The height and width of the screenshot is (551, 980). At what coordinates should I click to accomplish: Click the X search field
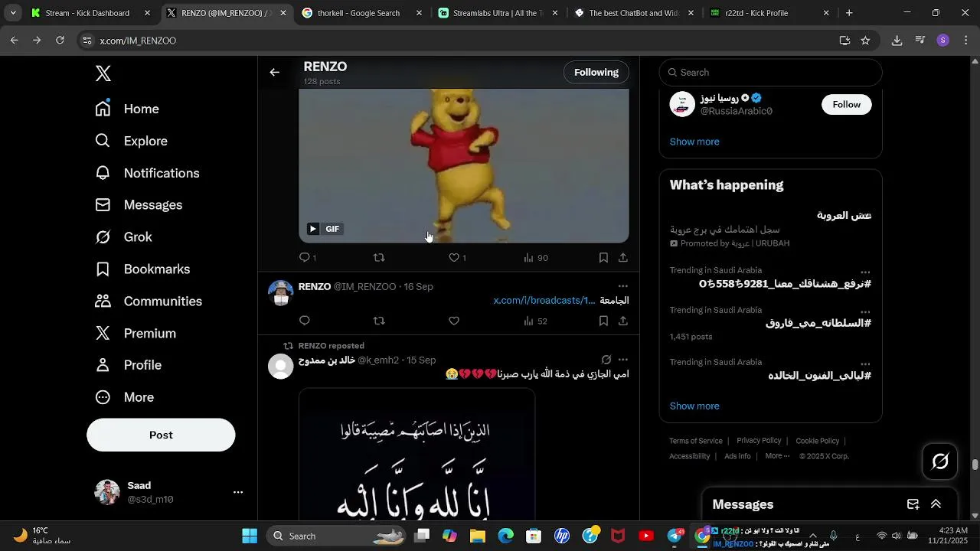[771, 72]
